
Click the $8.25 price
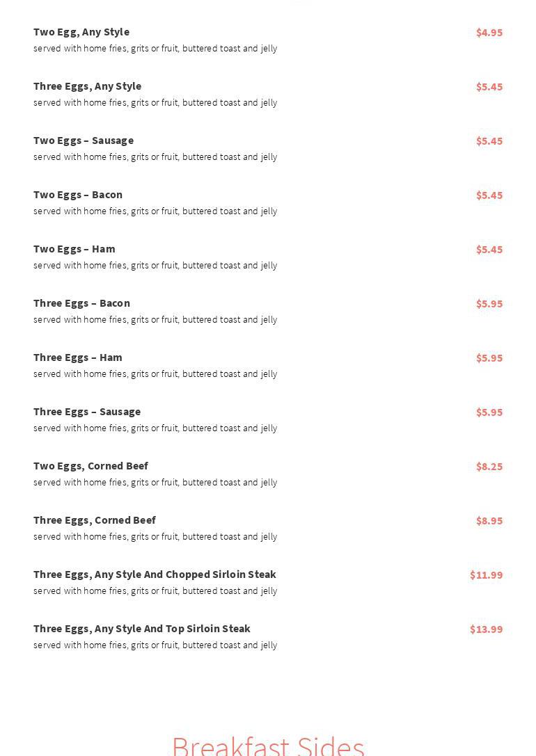tap(489, 467)
